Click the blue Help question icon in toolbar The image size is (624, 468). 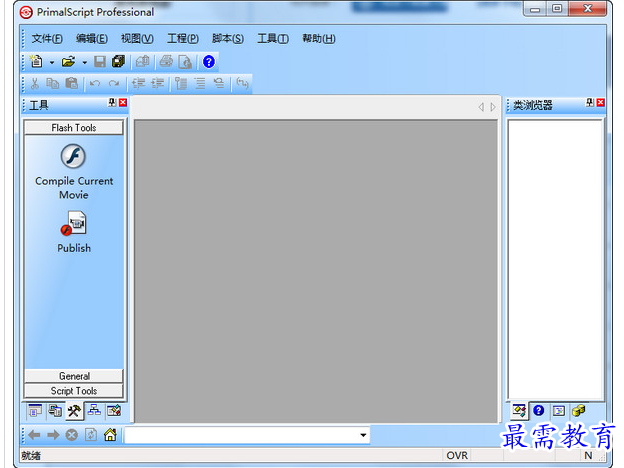tap(209, 62)
